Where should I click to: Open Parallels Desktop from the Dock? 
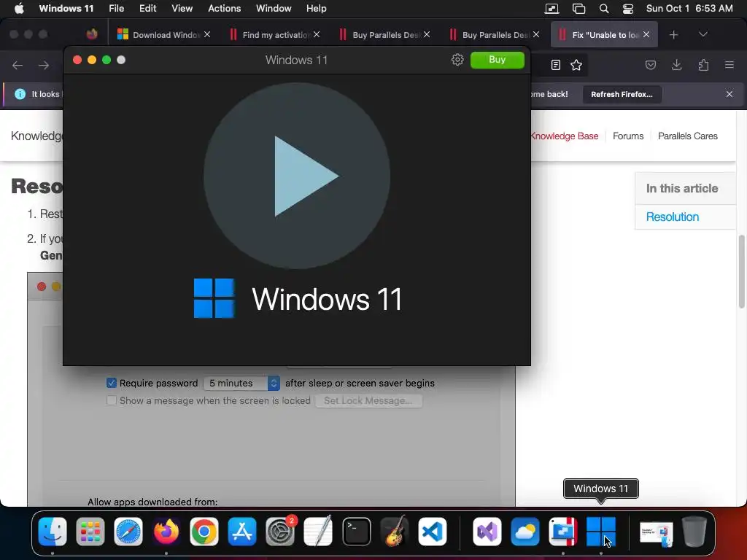tap(563, 532)
